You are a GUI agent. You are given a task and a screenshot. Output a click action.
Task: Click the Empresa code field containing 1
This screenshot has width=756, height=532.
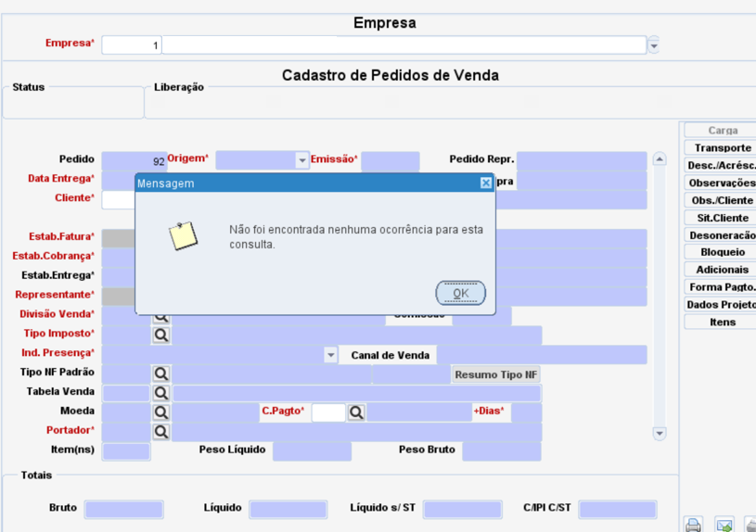[x=132, y=45]
